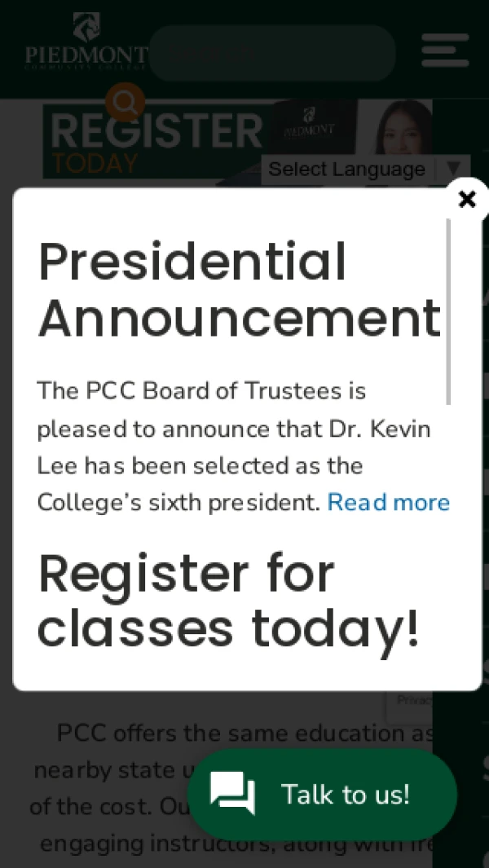This screenshot has height=868, width=489.
Task: Click the orange magnifying glass search icon
Action: 126,102
